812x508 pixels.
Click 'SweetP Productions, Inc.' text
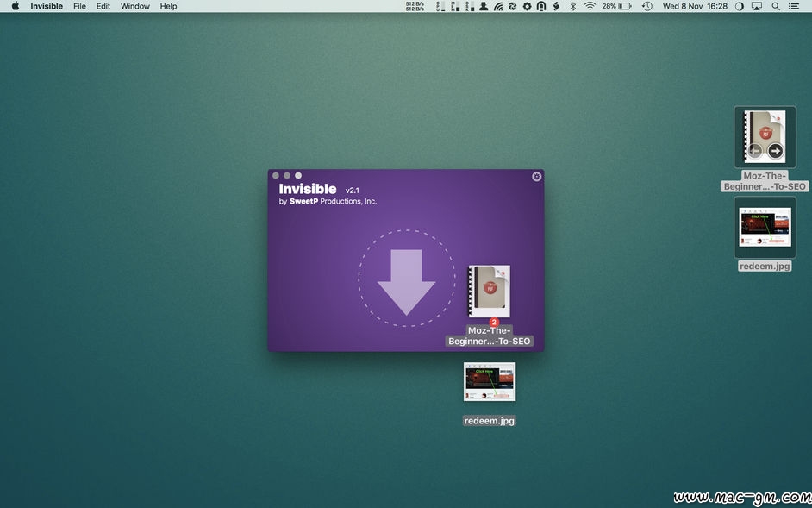click(x=333, y=201)
